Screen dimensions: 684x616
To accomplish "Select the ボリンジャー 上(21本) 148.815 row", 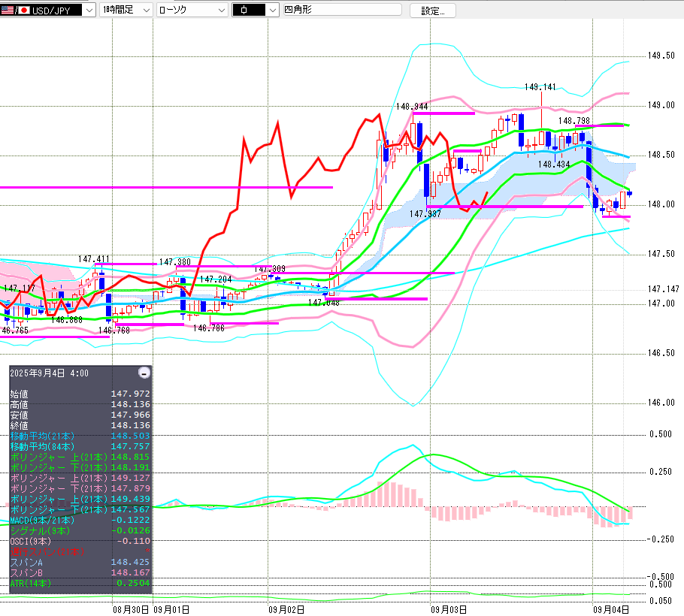I will coord(80,457).
